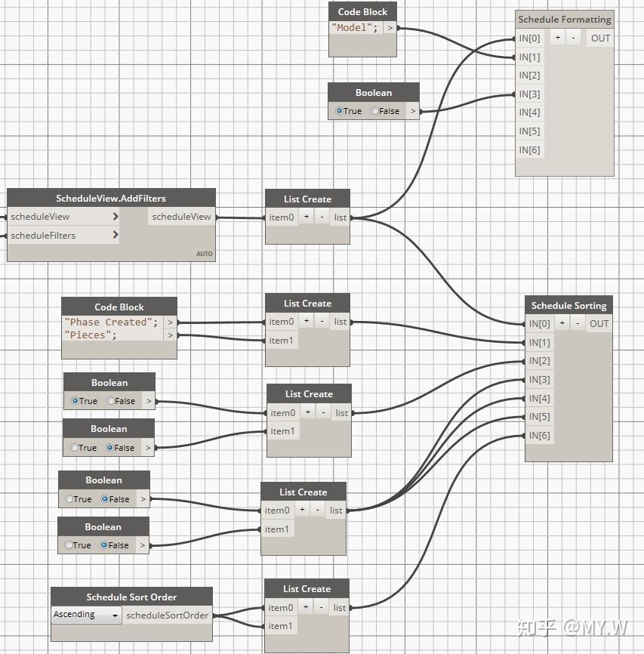Select the ScheduleView.AddFilters node title bar
This screenshot has width=644, height=654.
click(x=111, y=198)
